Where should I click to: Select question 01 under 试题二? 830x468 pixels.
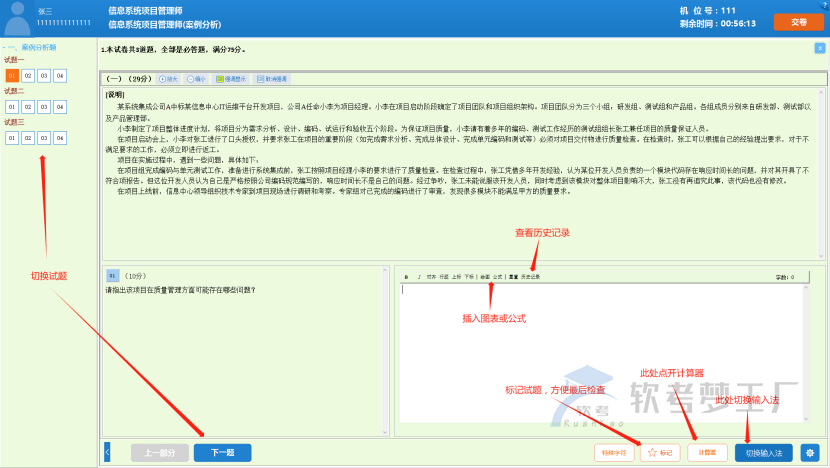click(x=12, y=105)
